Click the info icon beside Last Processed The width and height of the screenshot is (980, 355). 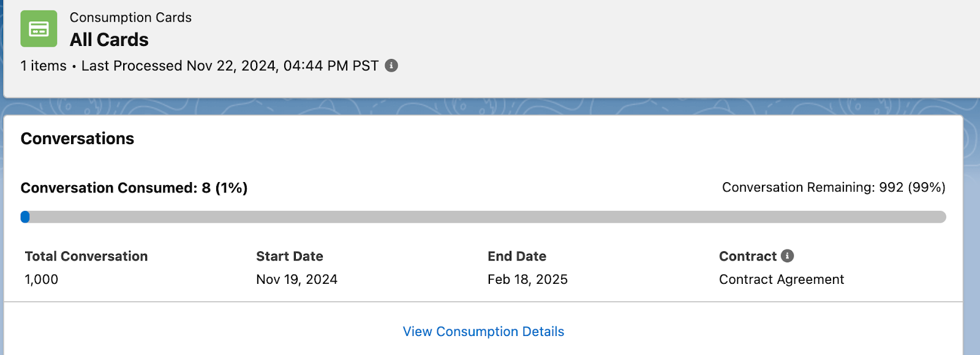pyautogui.click(x=391, y=66)
